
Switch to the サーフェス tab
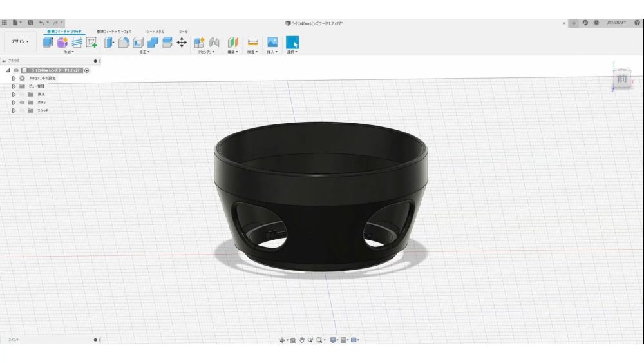114,31
